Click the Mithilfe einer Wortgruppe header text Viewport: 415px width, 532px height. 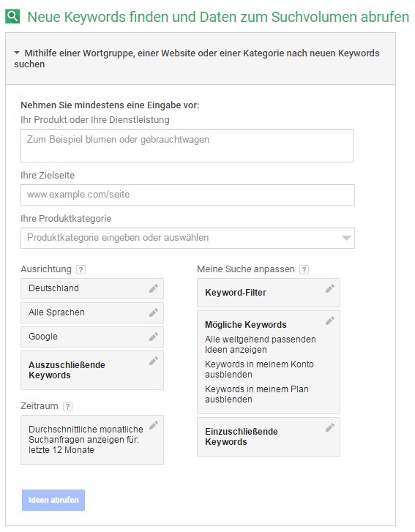pos(197,59)
